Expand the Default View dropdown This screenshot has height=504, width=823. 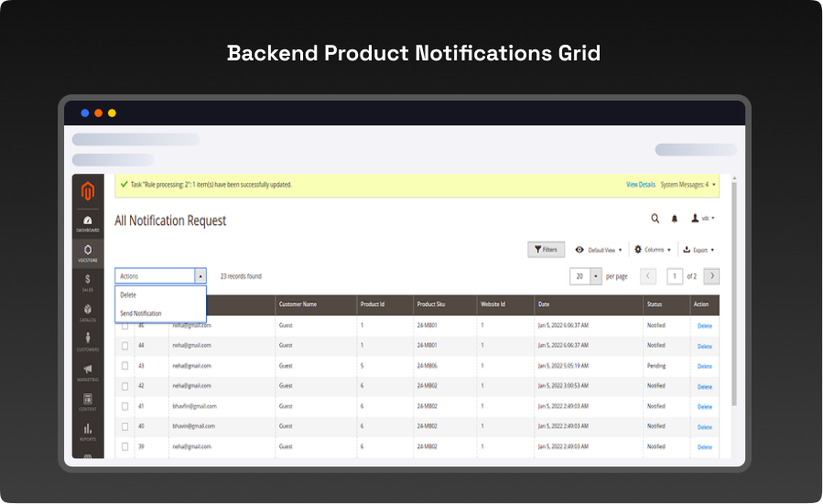click(599, 250)
